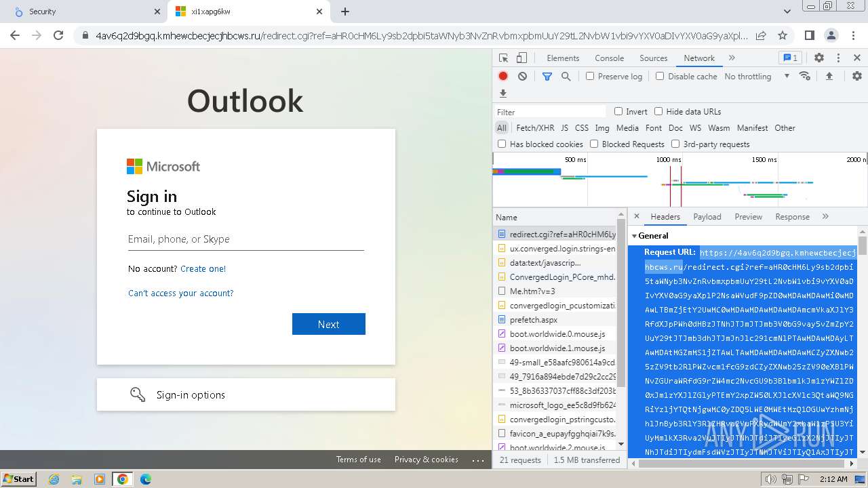This screenshot has width=868, height=488.
Task: Switch to Elements panel tab
Action: (563, 58)
